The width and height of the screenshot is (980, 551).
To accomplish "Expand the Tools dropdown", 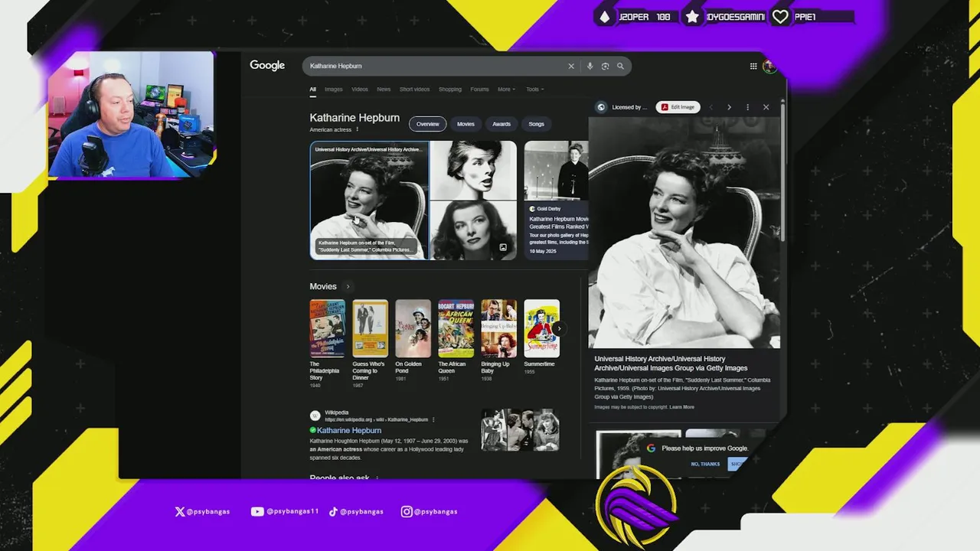I will click(535, 90).
